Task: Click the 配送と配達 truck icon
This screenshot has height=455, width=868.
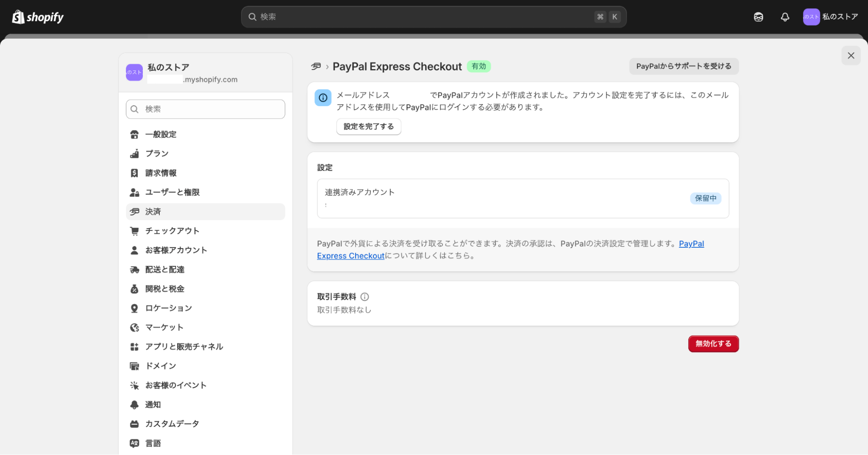Action: pyautogui.click(x=135, y=269)
